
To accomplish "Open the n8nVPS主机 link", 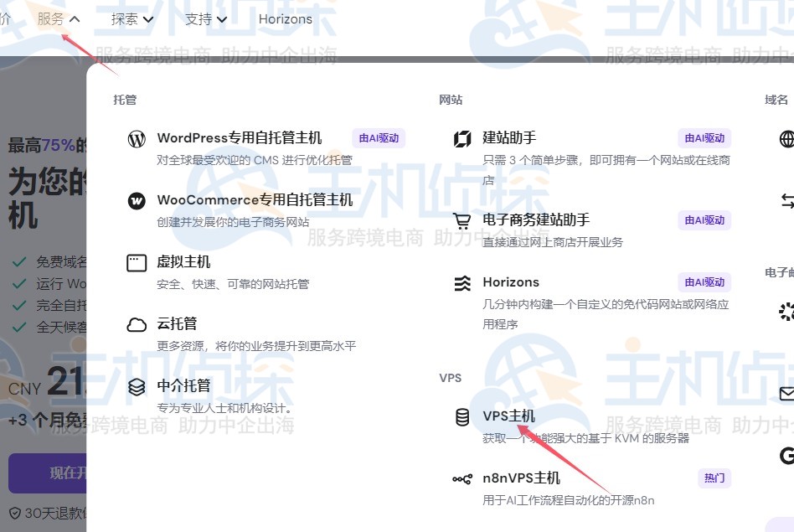I will [x=521, y=478].
